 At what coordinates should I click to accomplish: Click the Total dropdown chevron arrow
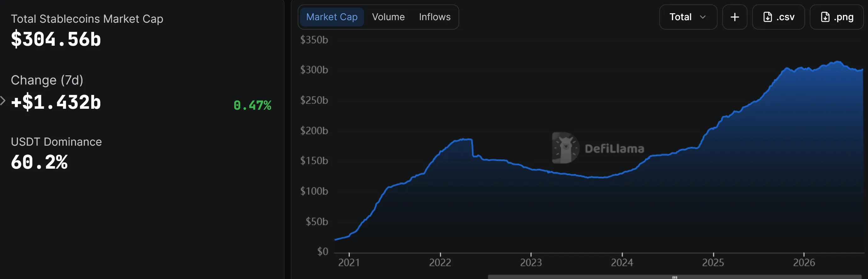click(x=702, y=17)
